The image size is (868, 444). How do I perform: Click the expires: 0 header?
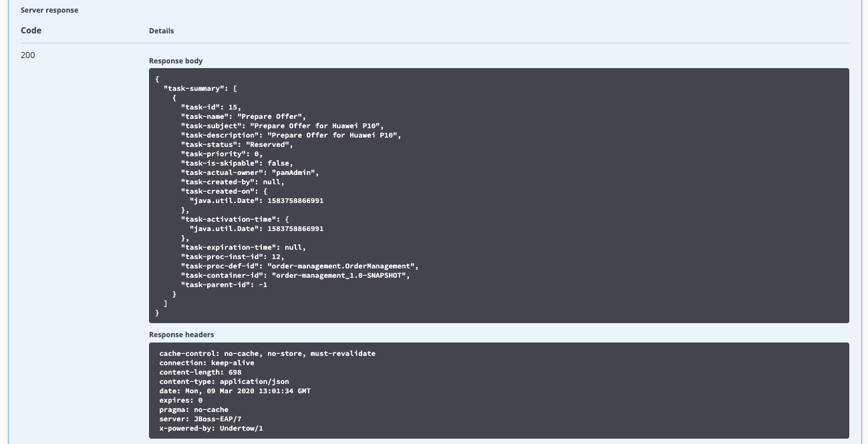180,400
